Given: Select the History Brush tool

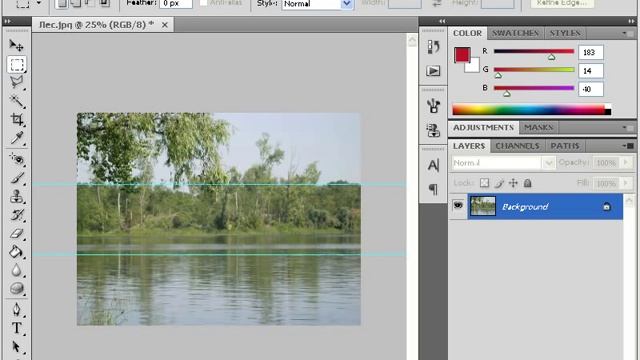Looking at the screenshot, I should (17, 215).
